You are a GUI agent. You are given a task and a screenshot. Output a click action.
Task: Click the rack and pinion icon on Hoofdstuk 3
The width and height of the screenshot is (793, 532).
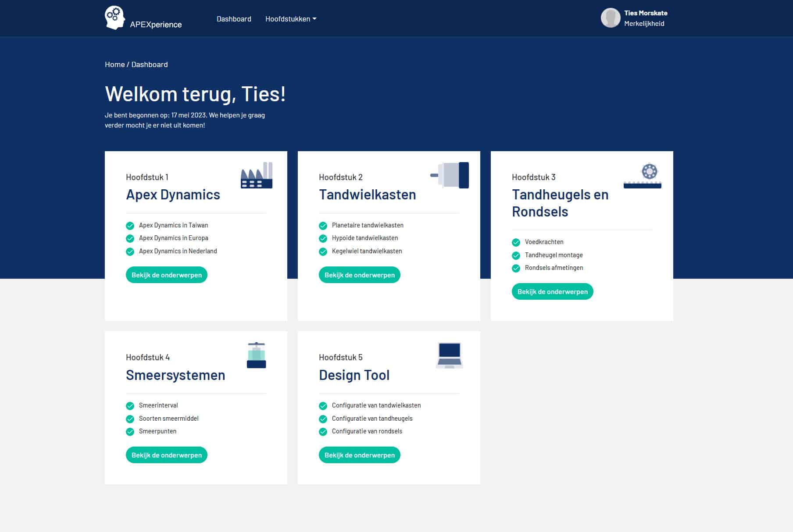click(643, 176)
